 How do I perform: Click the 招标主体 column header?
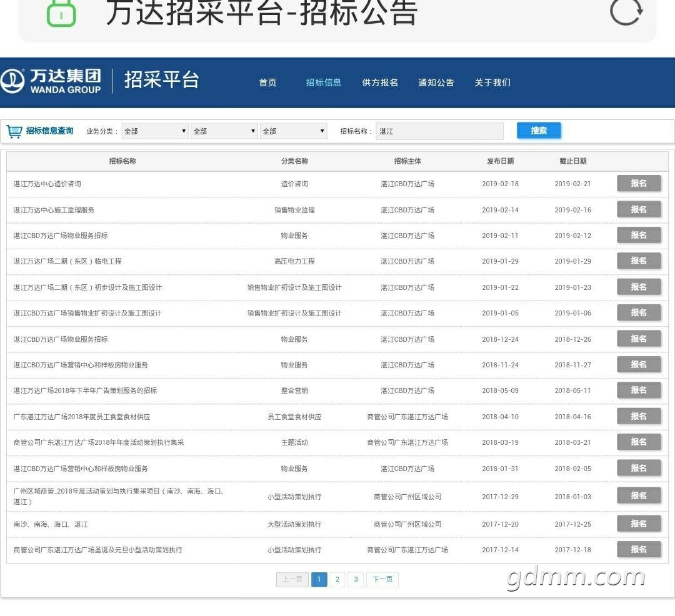coord(407,161)
